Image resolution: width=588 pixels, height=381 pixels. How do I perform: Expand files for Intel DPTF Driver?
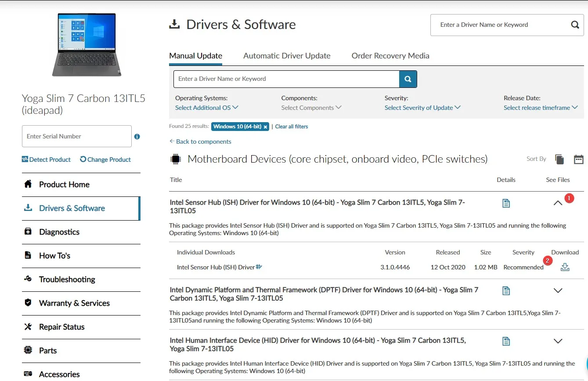pos(558,290)
